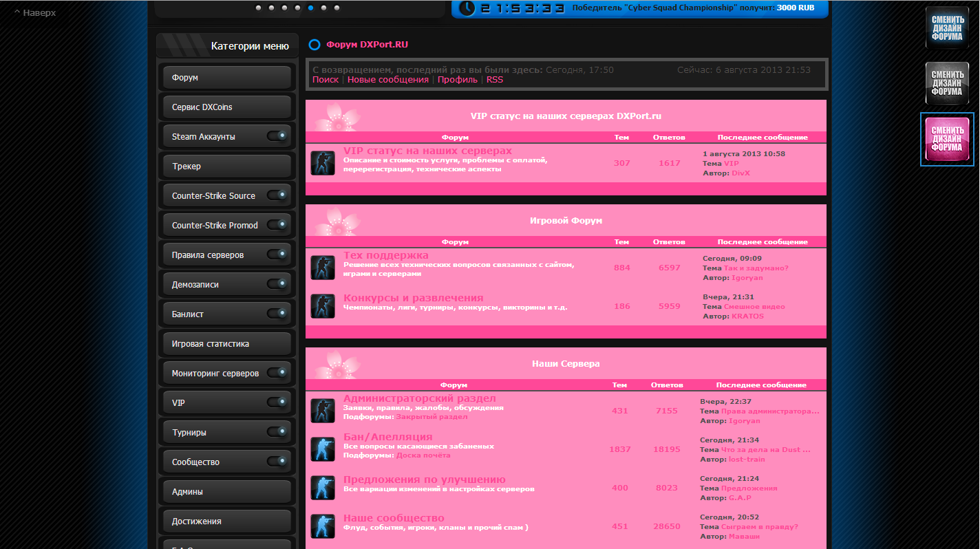Click the Наши Сервера category header
980x549 pixels.
[566, 364]
